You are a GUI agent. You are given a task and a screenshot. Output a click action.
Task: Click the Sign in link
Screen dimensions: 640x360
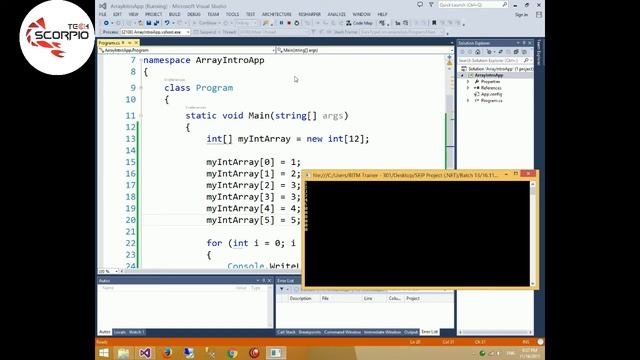521,15
